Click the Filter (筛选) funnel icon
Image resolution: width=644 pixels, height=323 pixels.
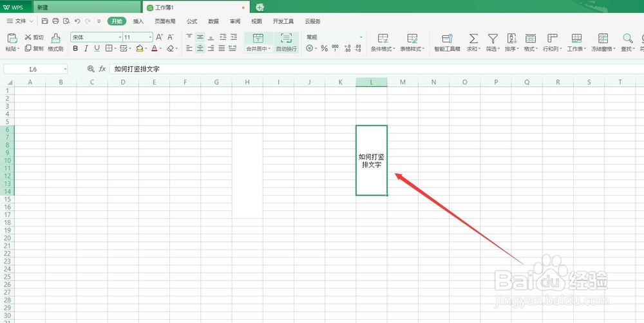tap(493, 39)
